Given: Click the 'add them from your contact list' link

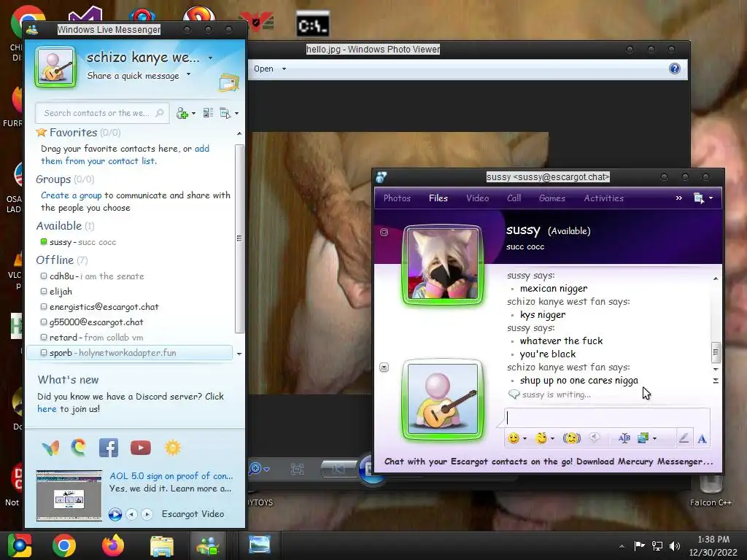Looking at the screenshot, I should click(x=125, y=155).
